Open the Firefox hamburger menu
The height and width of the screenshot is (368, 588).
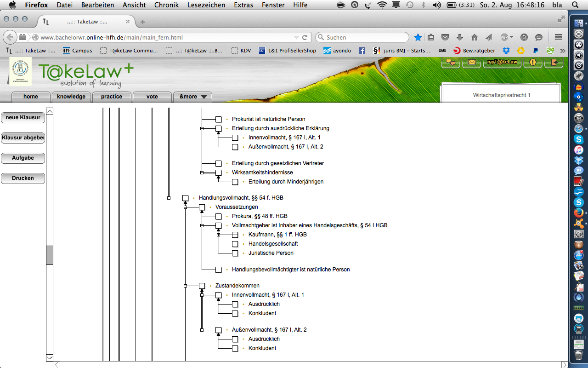[x=559, y=37]
